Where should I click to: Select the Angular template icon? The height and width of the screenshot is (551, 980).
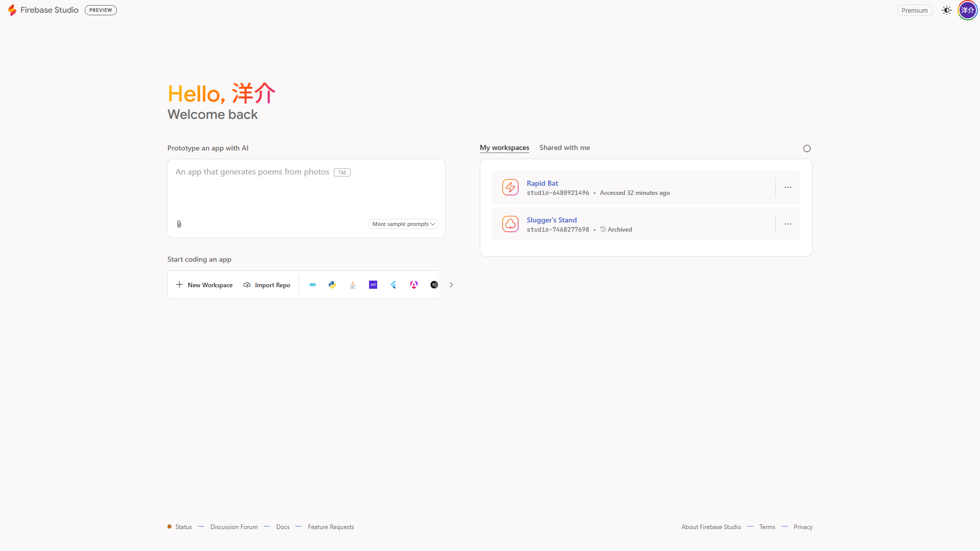[x=414, y=285]
